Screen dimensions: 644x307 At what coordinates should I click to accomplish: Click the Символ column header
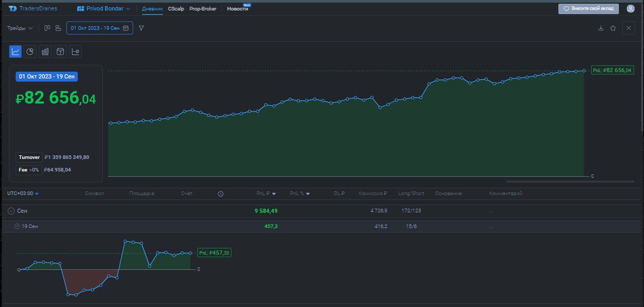pyautogui.click(x=95, y=194)
